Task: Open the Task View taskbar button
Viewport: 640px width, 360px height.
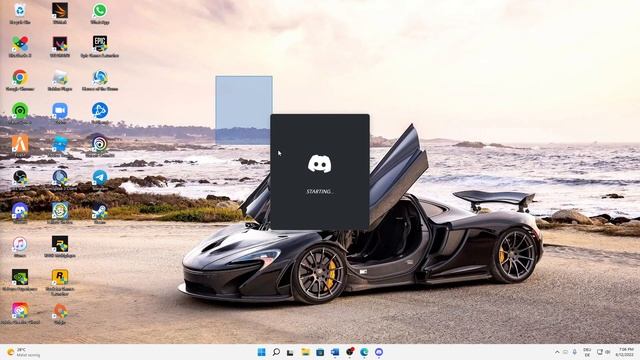Action: point(290,352)
